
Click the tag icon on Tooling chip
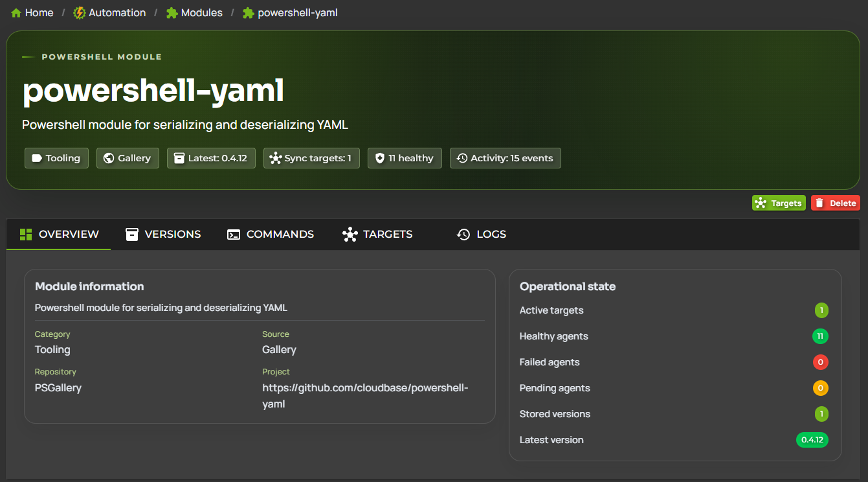37,158
